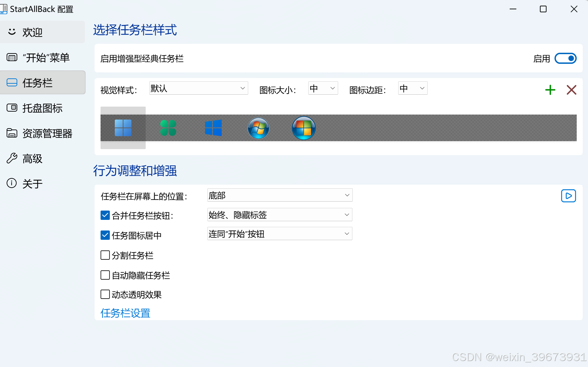Select the 任务栏 sidebar item

pos(42,82)
